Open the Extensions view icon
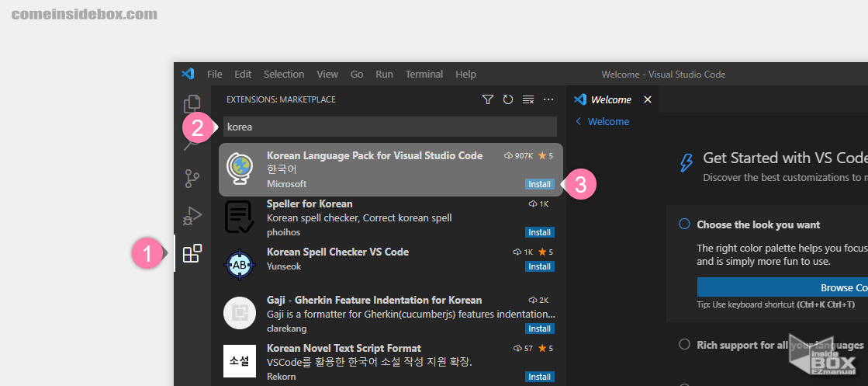The width and height of the screenshot is (868, 386). (x=192, y=253)
